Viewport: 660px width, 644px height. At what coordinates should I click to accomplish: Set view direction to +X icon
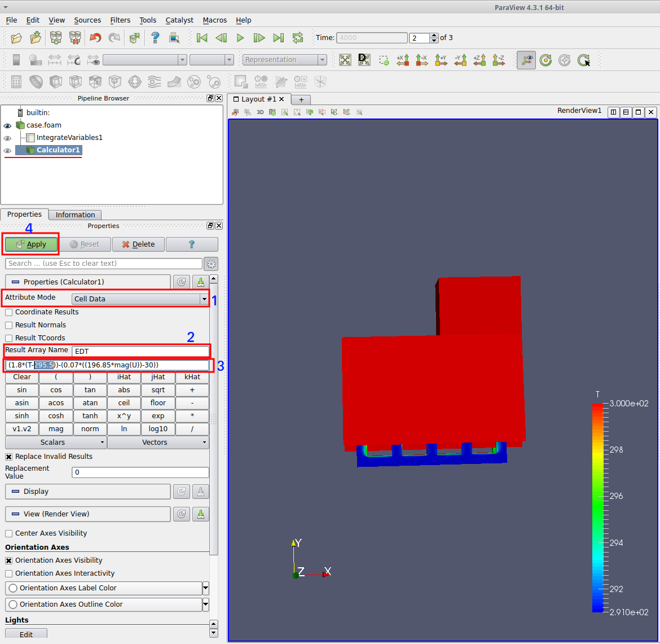(x=403, y=60)
